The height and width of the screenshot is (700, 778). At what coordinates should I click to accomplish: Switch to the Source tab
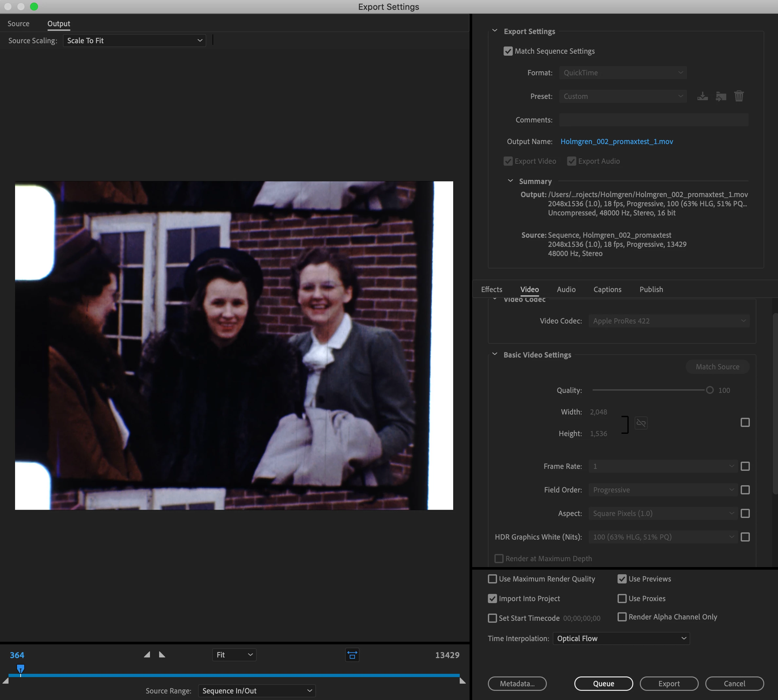pyautogui.click(x=18, y=24)
